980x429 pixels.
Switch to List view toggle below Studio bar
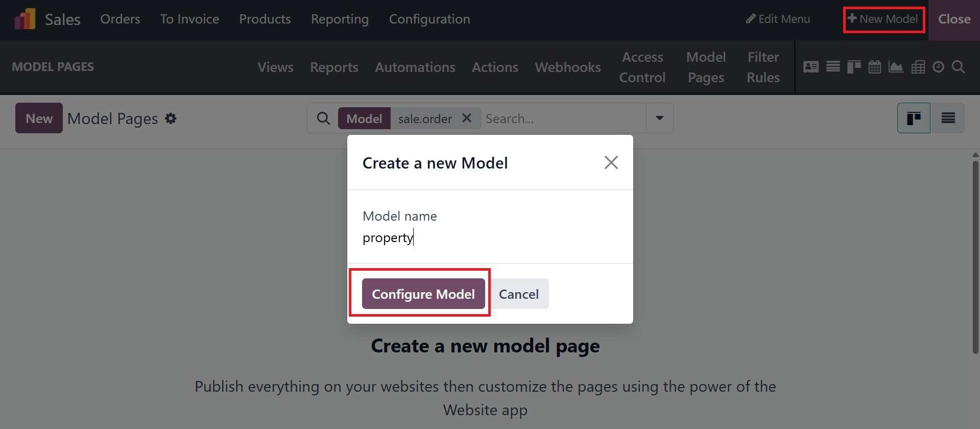coord(948,118)
